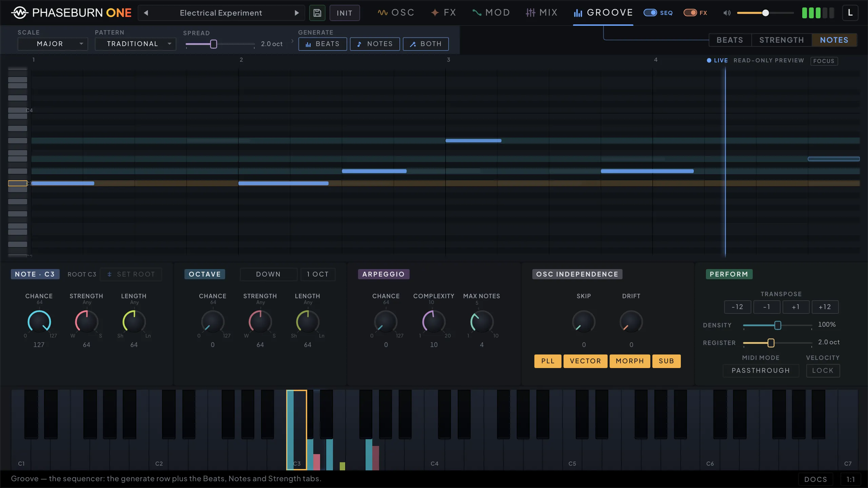Toggle PLL oscillator independence

pos(548,361)
